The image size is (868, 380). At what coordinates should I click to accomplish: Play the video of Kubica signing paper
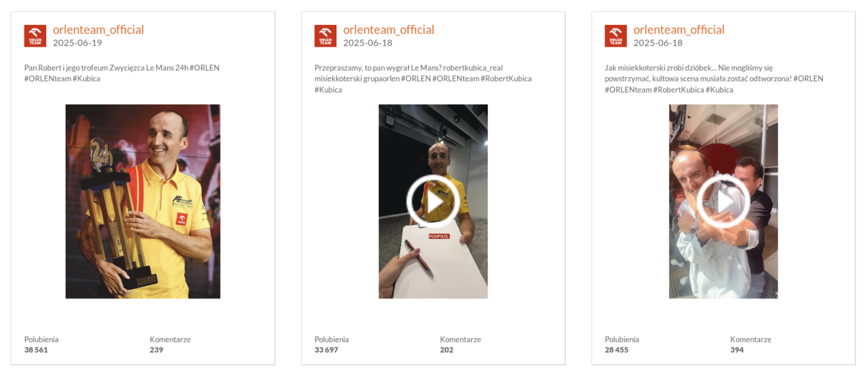point(433,201)
